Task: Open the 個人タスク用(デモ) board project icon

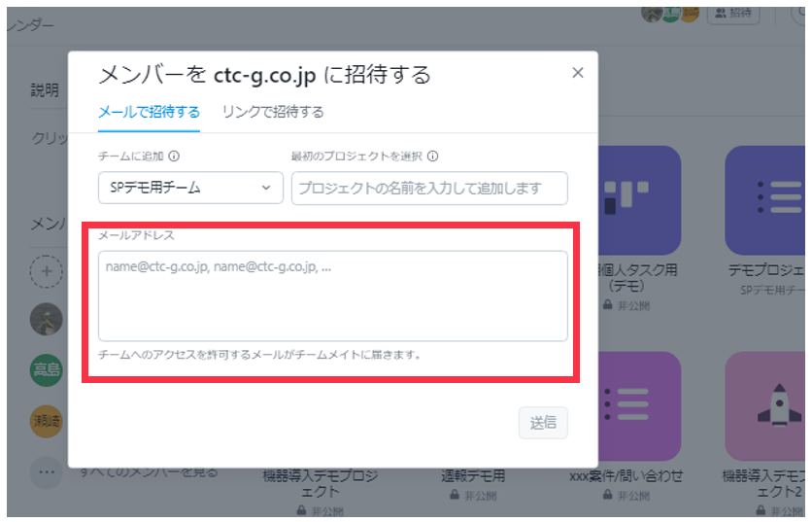Action: click(x=639, y=200)
